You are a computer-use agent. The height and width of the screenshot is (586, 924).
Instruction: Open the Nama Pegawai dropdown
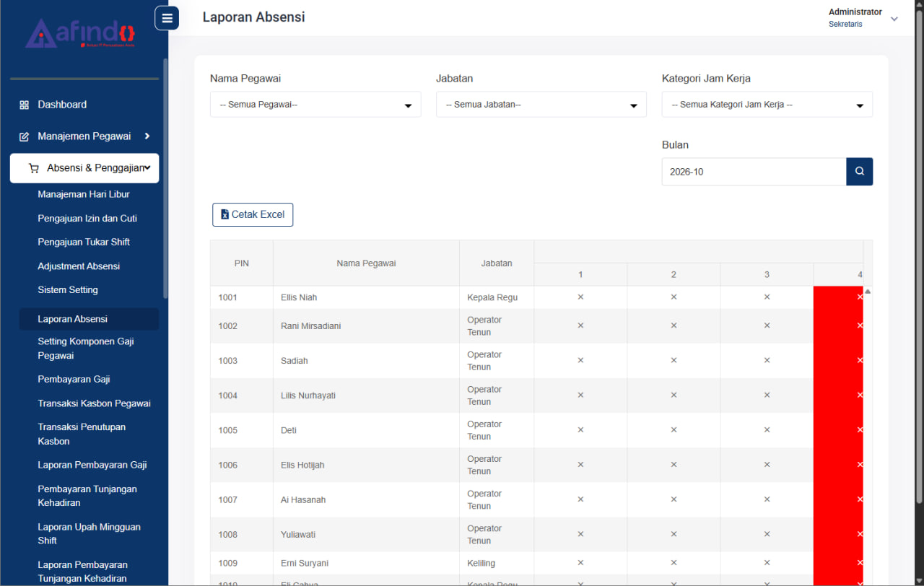point(315,105)
